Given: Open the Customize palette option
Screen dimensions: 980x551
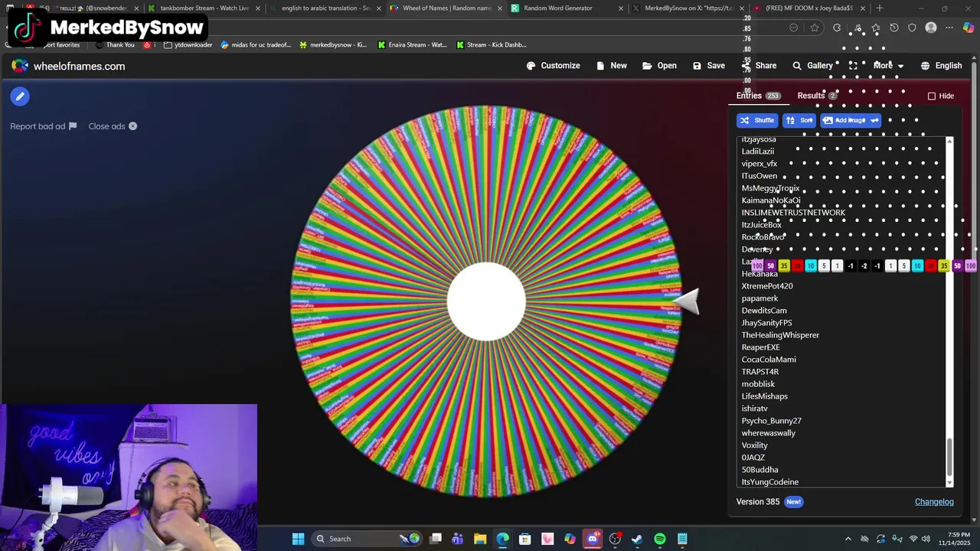Looking at the screenshot, I should click(553, 66).
